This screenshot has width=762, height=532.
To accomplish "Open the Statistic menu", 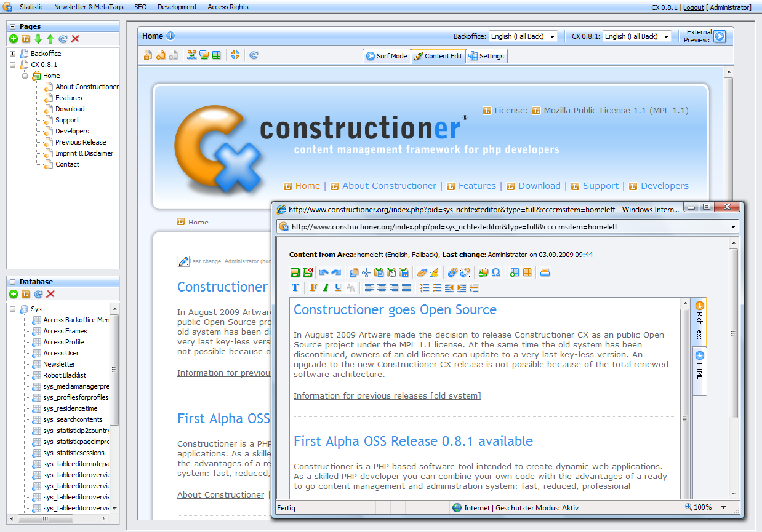I will point(31,7).
